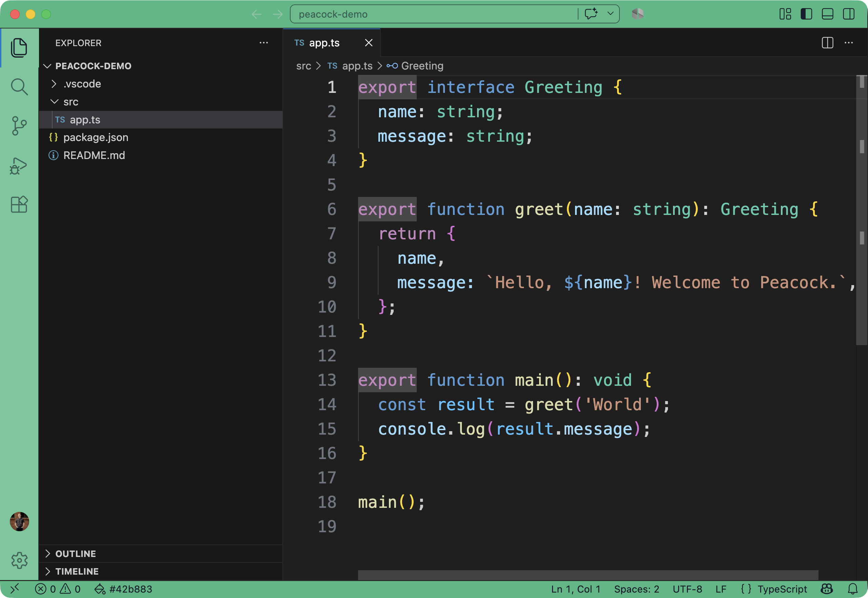Show errors and warnings problems count
This screenshot has width=868, height=598.
[58, 589]
